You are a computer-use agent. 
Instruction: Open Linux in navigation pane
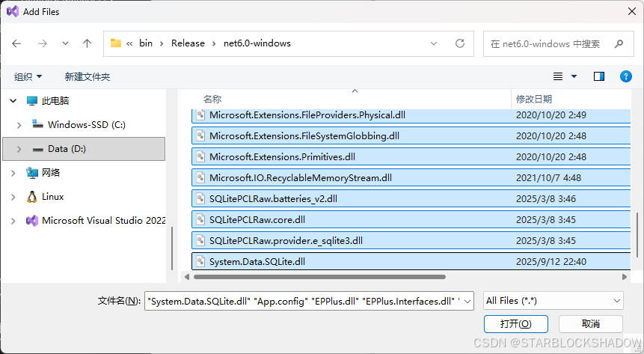click(52, 197)
